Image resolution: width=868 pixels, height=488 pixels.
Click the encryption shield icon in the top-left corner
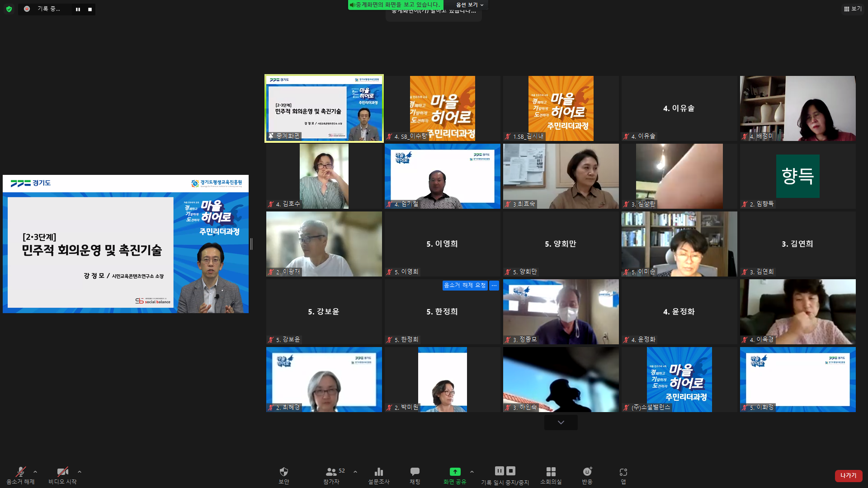pos(9,9)
